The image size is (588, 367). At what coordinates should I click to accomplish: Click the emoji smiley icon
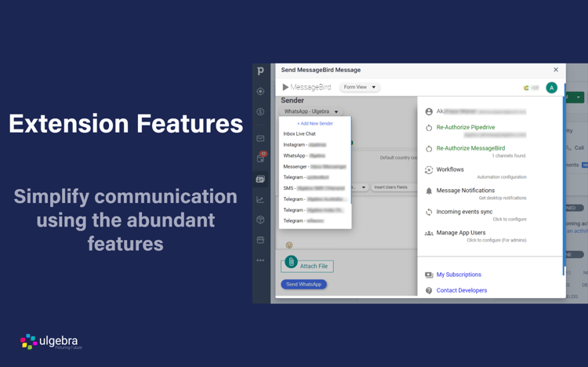[x=289, y=245]
